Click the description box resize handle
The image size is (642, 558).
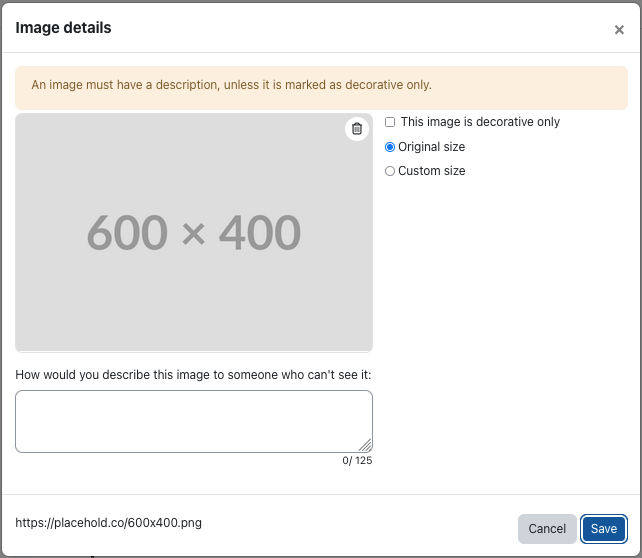coord(365,445)
